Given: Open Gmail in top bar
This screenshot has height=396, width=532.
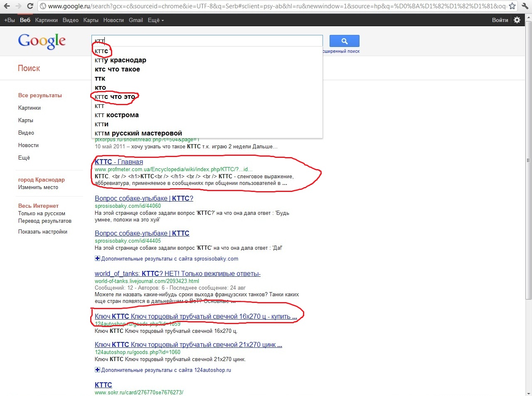Looking at the screenshot, I should tap(136, 20).
